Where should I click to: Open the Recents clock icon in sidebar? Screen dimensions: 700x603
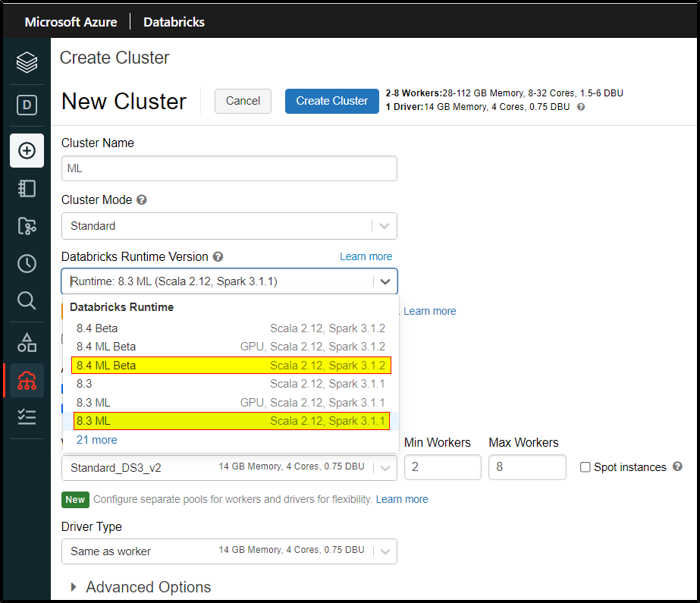(x=27, y=264)
